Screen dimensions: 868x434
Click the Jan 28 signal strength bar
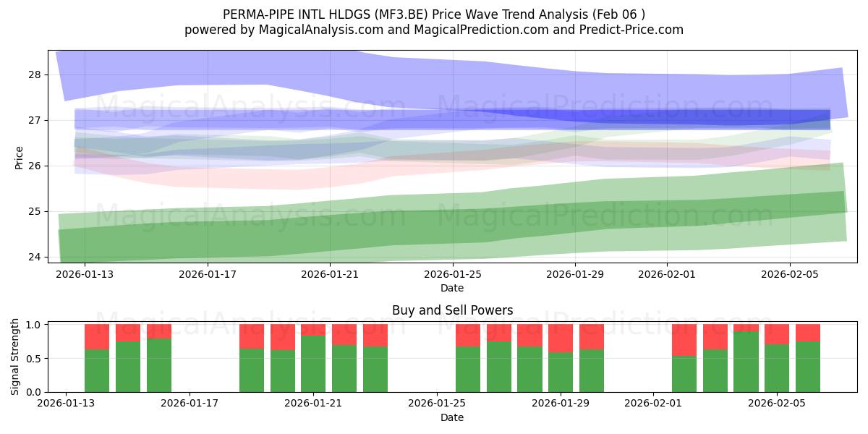[529, 358]
